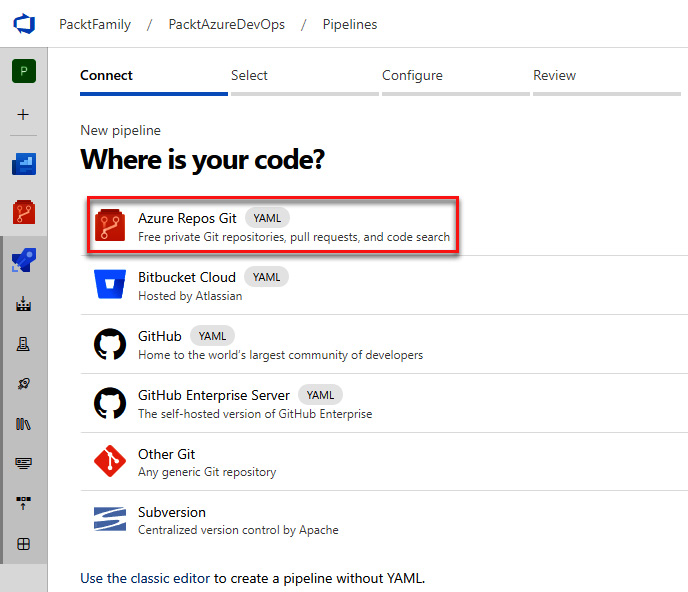Click the Bitbucket Cloud bucket icon
Viewport: 688px width, 592px height.
tap(110, 284)
